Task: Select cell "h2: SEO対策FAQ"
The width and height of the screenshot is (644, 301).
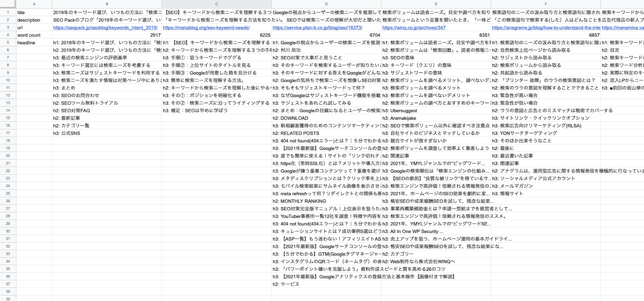Action: point(107,110)
